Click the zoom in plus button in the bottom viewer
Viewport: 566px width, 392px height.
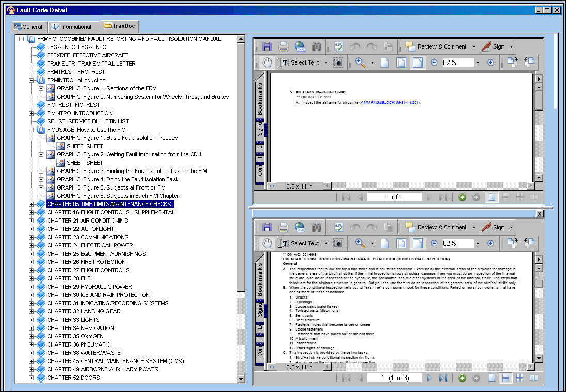pyautogui.click(x=490, y=243)
